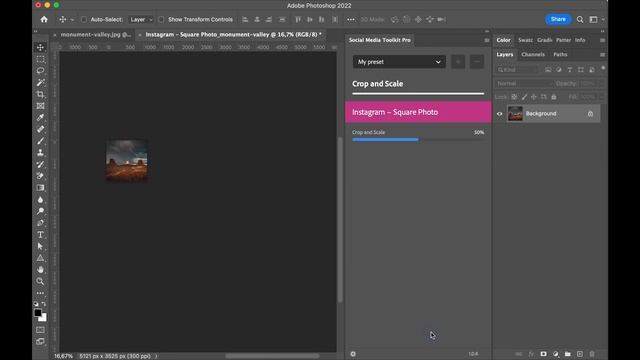Click the remove preset minus button
The width and height of the screenshot is (640, 360).
[x=477, y=62]
